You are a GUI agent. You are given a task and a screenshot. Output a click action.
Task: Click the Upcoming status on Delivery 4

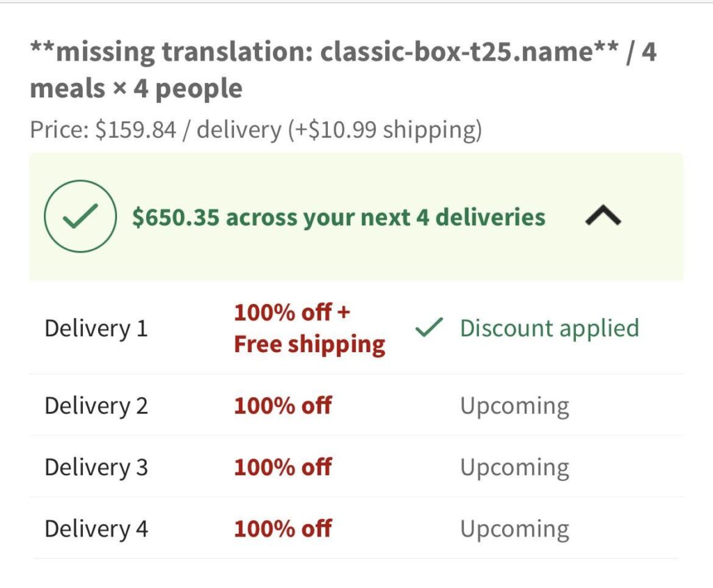tap(515, 529)
